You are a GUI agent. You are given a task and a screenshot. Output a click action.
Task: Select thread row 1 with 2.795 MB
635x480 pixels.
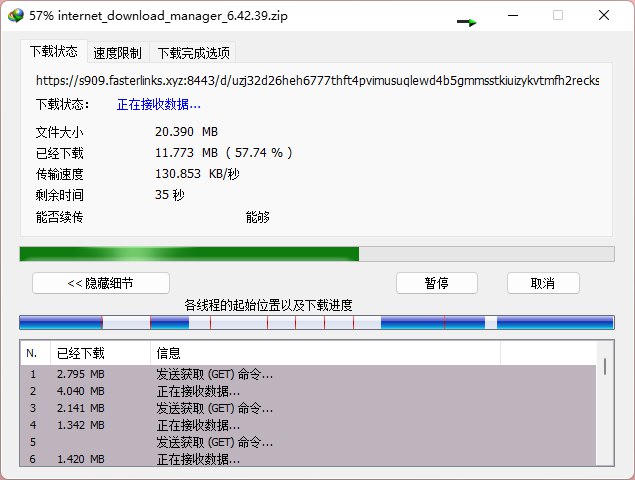coord(308,374)
